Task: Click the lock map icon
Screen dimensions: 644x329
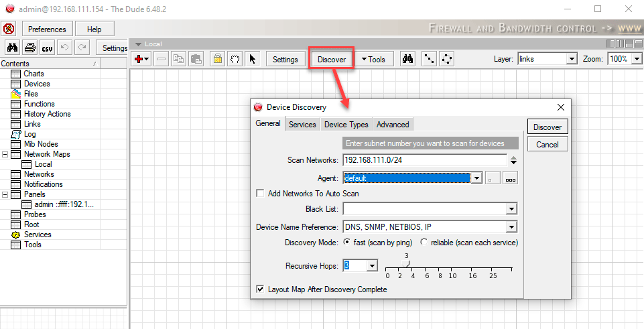Action: [217, 59]
